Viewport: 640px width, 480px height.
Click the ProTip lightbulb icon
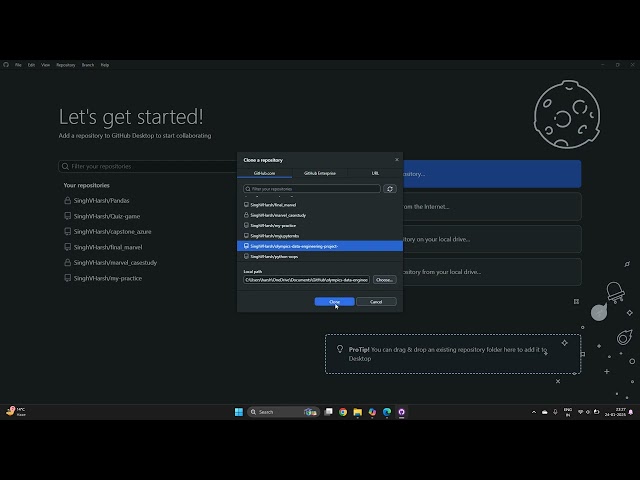click(x=340, y=349)
